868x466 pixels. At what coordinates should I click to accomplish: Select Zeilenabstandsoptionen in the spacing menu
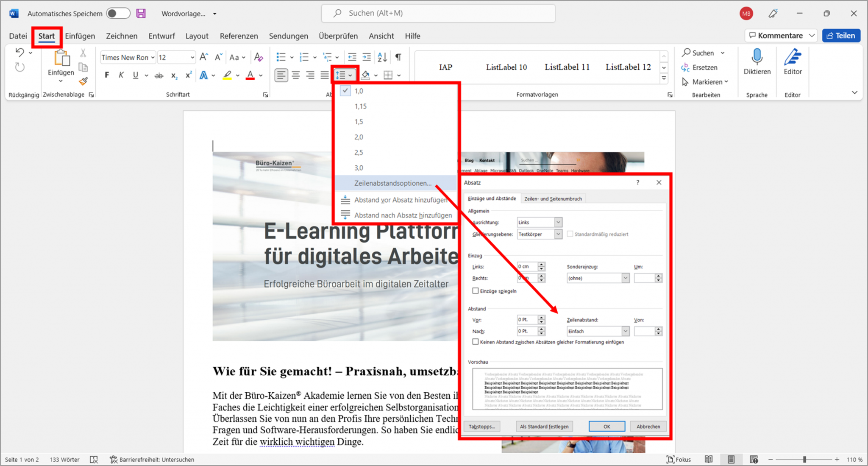tap(393, 183)
